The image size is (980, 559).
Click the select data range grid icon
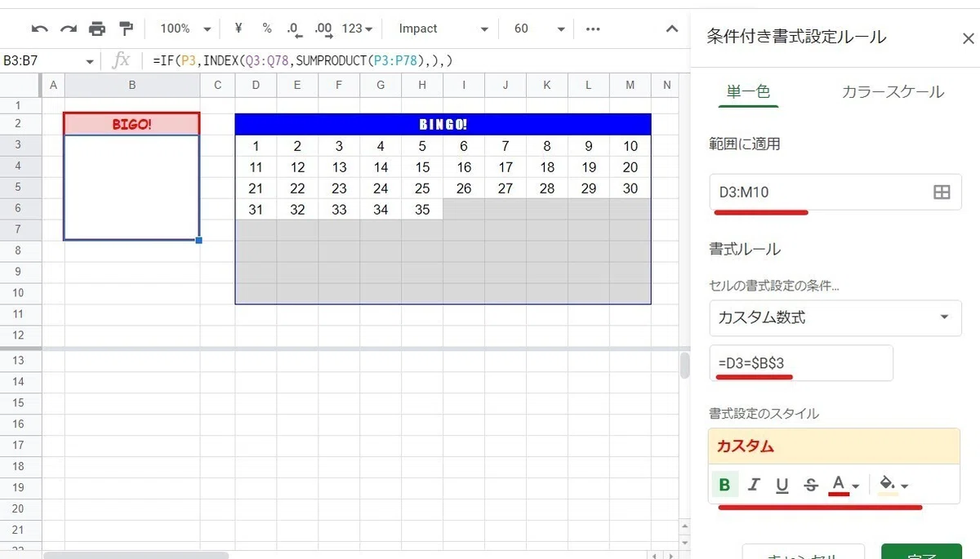942,193
